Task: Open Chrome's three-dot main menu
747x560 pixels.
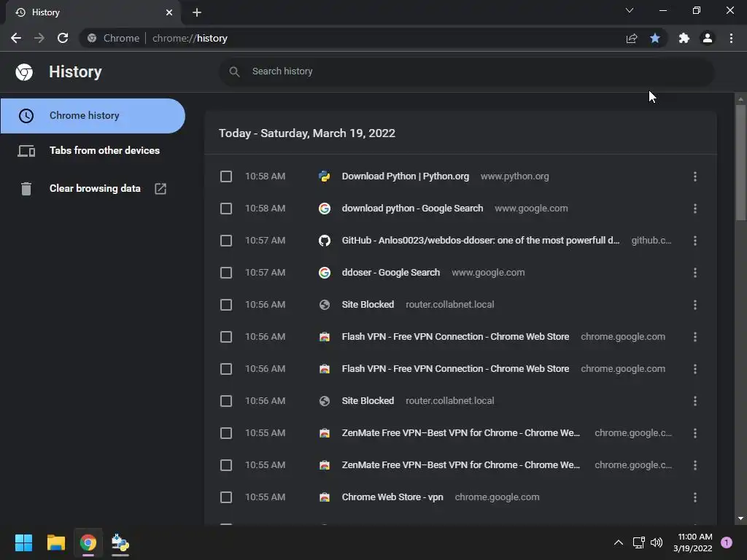Action: (x=731, y=38)
